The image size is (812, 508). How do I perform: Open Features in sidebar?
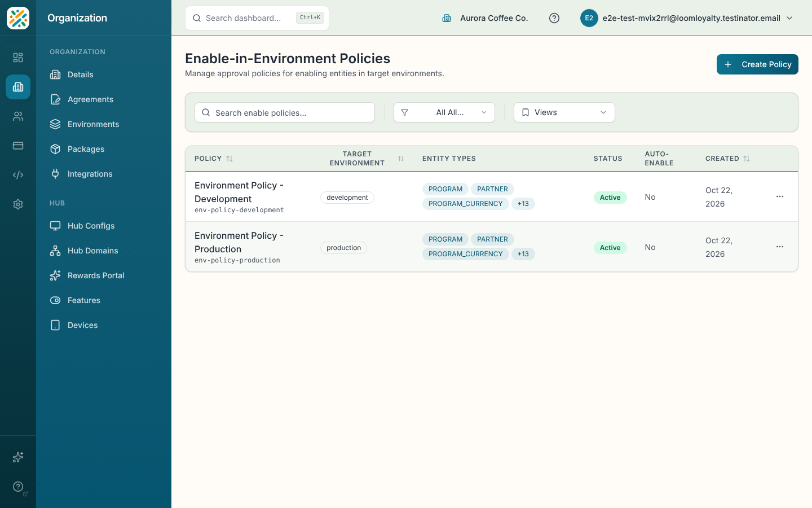[104, 300]
